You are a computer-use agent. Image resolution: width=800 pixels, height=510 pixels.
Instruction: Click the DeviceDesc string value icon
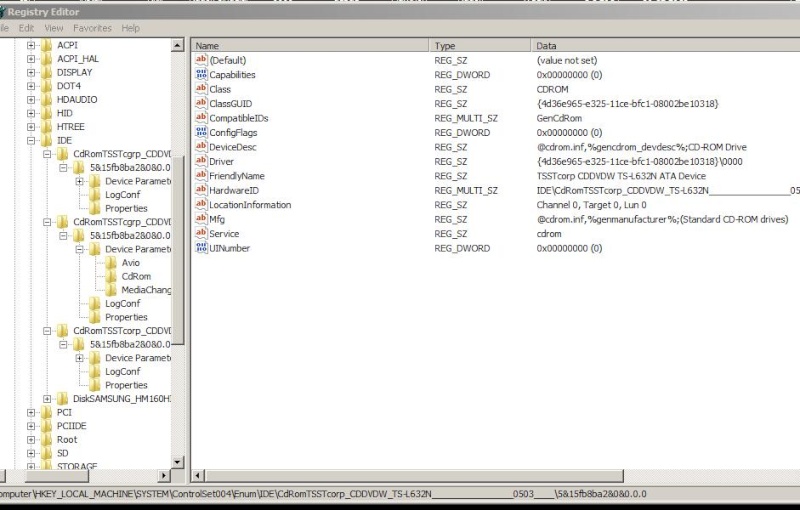point(201,147)
